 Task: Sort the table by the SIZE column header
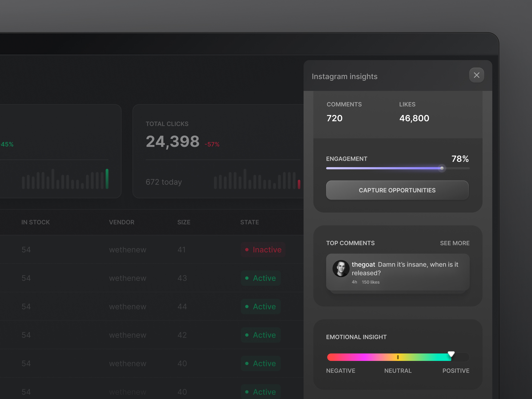[184, 222]
